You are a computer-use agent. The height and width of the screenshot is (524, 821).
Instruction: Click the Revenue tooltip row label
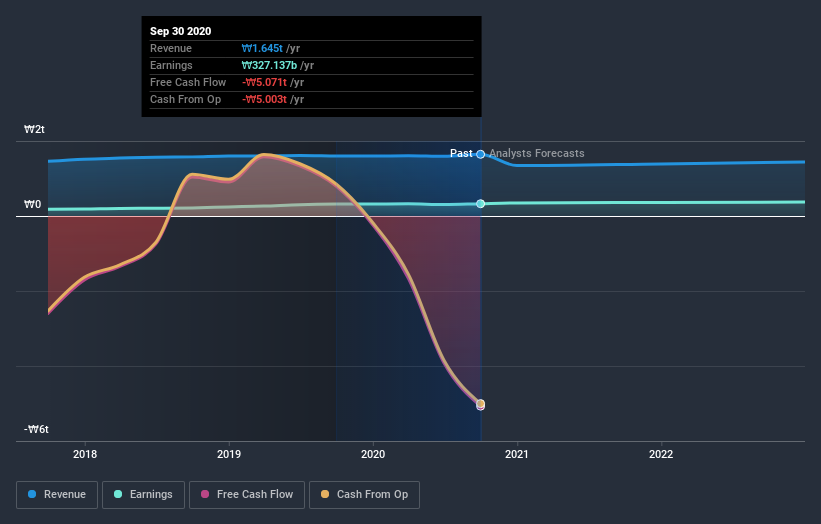tap(171, 48)
